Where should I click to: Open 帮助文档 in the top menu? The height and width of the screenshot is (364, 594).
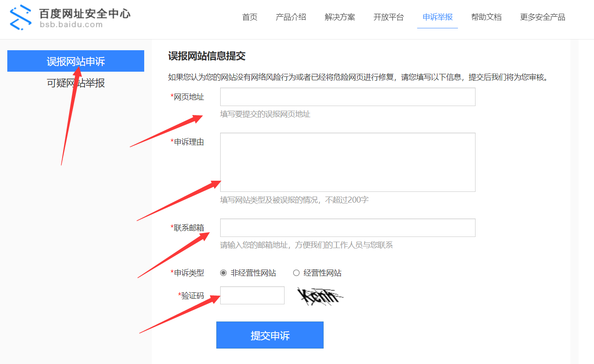coord(486,17)
